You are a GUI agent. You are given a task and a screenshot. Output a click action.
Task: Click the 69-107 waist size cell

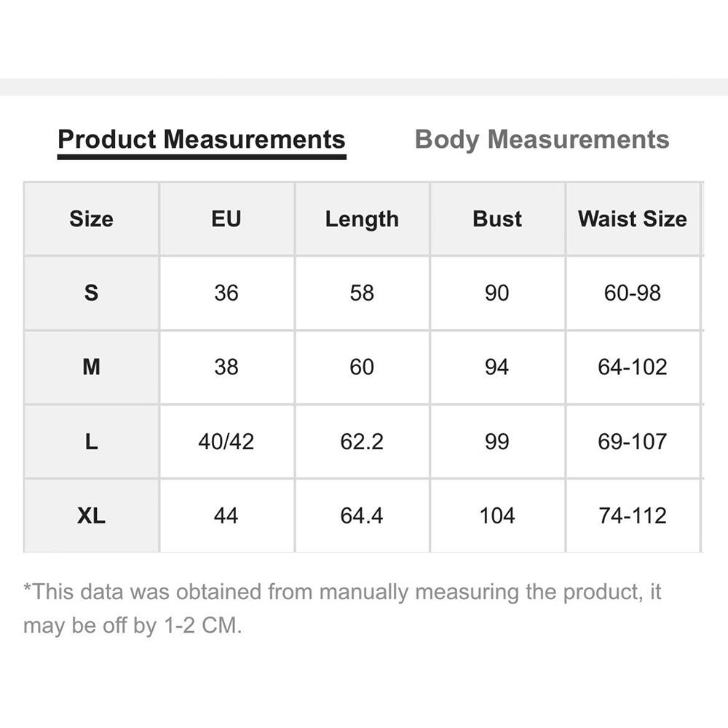pyautogui.click(x=632, y=441)
